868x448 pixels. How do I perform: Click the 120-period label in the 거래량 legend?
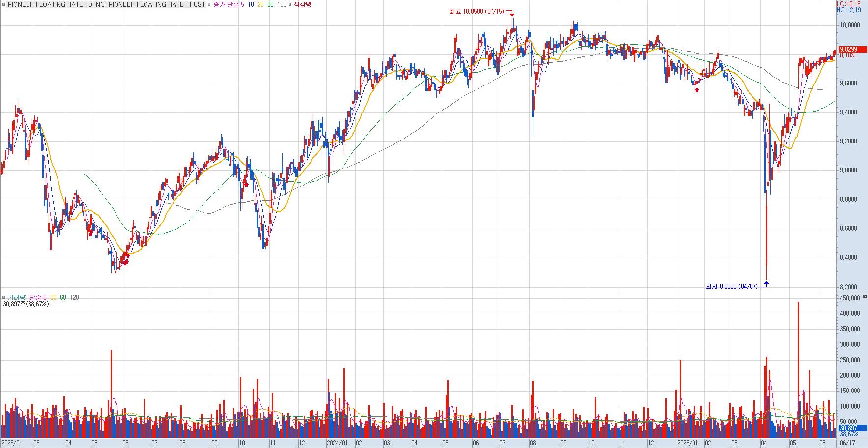(x=74, y=297)
